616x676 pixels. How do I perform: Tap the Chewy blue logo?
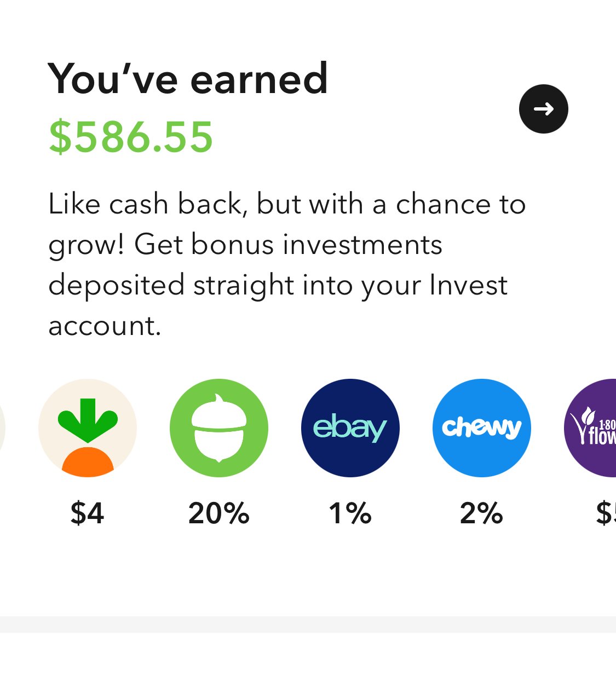pyautogui.click(x=482, y=428)
